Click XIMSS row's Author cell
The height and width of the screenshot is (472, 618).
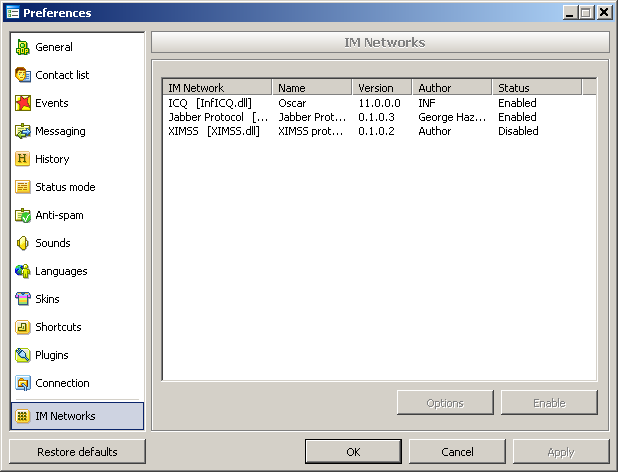click(435, 131)
